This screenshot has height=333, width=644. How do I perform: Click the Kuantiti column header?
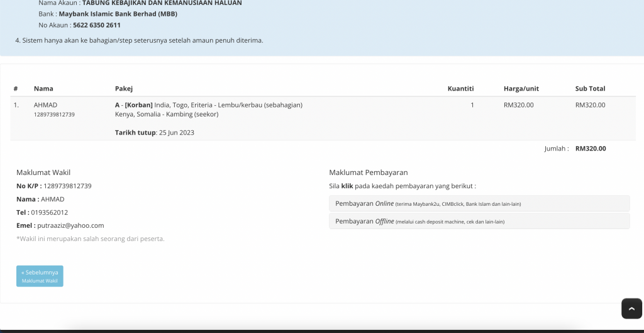460,88
